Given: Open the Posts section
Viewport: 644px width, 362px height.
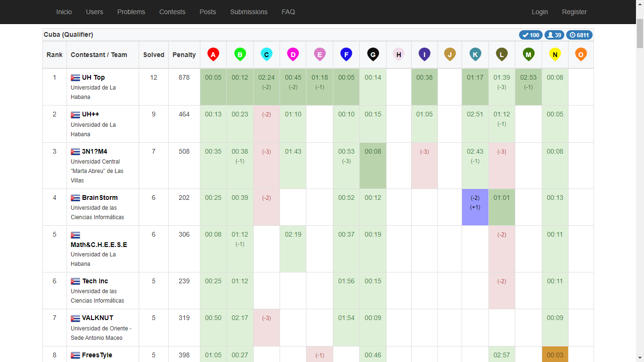Looking at the screenshot, I should click(207, 12).
